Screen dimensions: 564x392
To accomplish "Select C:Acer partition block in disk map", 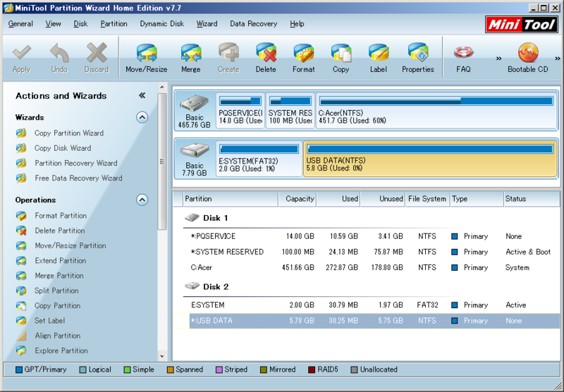I will pos(436,111).
